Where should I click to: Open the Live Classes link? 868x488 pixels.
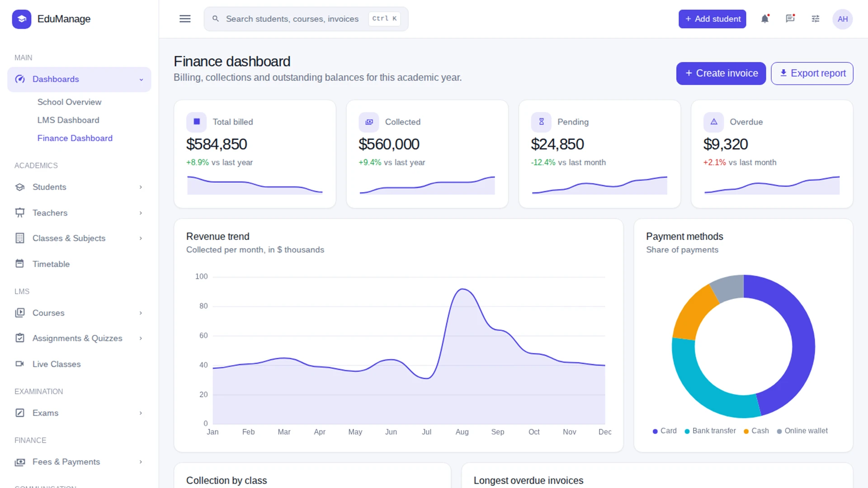[79, 364]
